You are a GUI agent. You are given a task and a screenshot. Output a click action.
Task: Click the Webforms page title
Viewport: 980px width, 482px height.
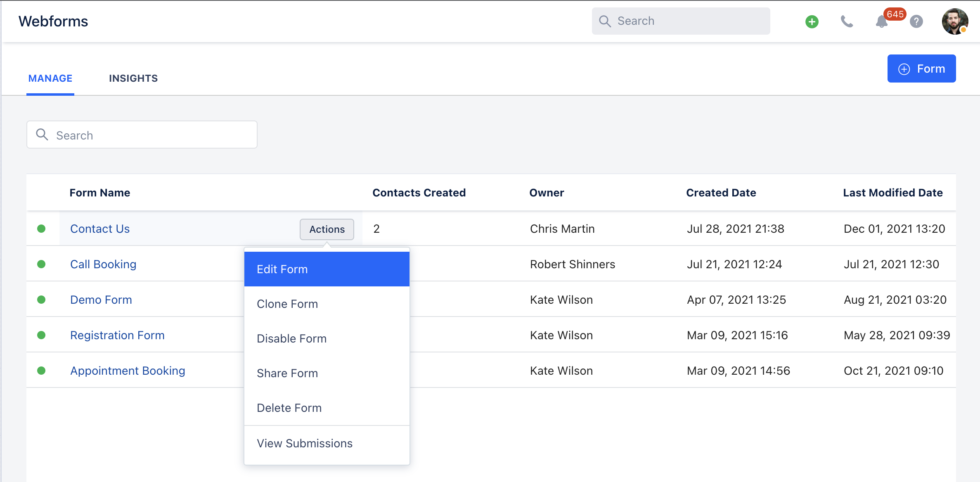click(53, 21)
